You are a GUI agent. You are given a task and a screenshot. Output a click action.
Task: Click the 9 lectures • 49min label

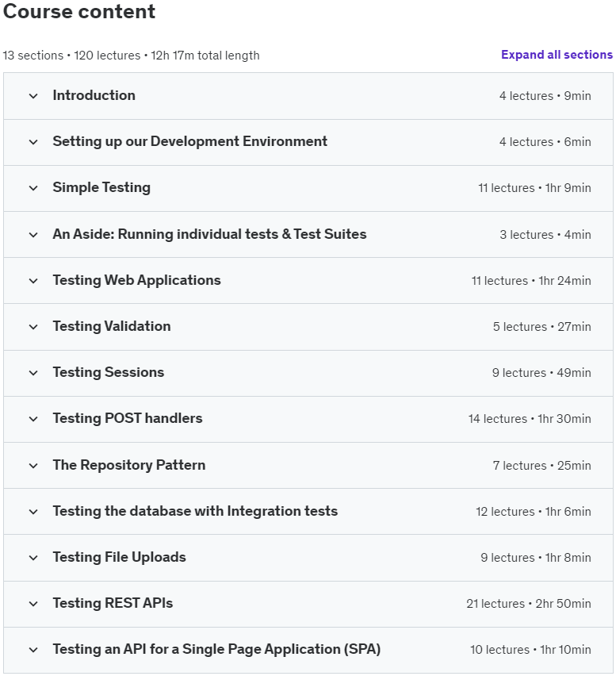click(x=541, y=373)
